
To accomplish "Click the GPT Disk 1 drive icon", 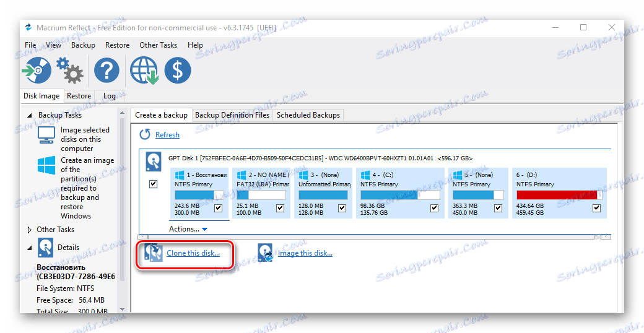I will [x=153, y=161].
